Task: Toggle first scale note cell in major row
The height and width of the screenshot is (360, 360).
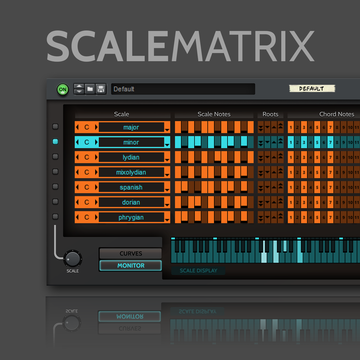Action: (178, 127)
